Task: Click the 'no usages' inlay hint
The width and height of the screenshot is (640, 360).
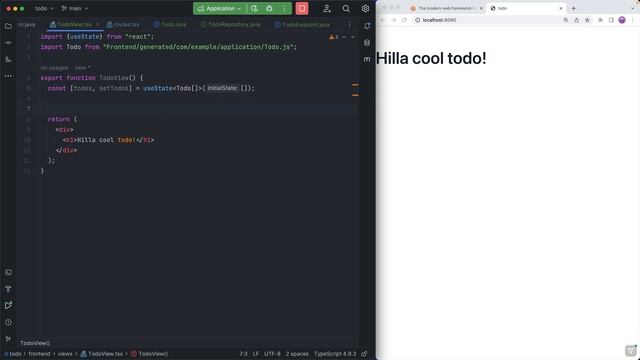Action: point(56,68)
